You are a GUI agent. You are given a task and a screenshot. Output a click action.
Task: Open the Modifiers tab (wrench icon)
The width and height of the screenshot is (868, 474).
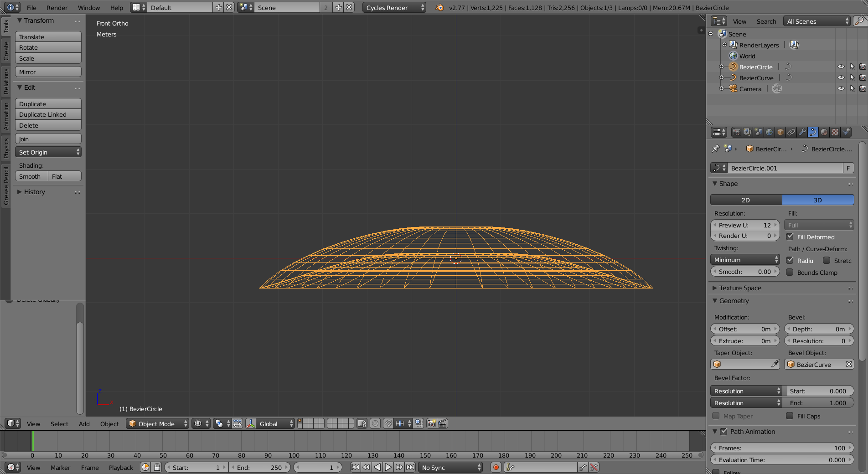tap(802, 132)
